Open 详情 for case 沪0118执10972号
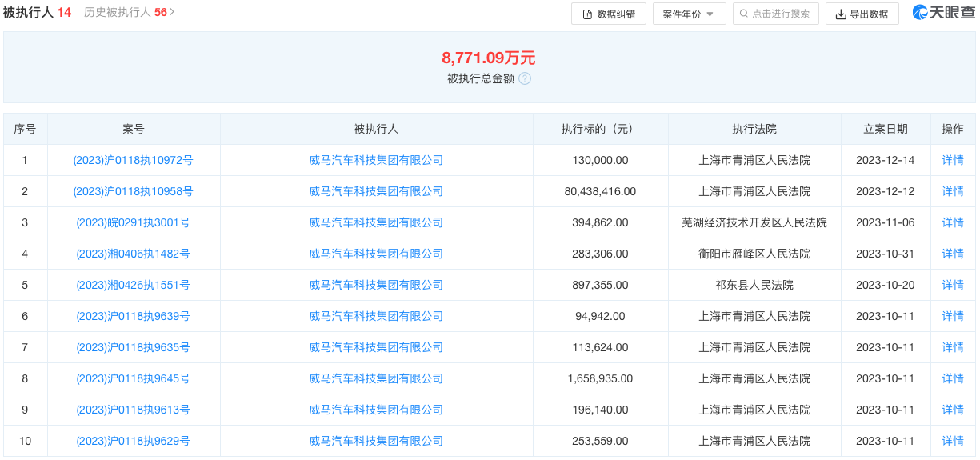980x460 pixels. [x=953, y=160]
